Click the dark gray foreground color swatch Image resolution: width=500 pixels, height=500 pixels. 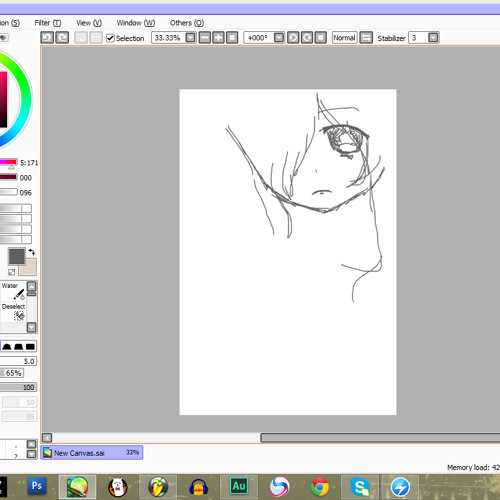point(16,257)
